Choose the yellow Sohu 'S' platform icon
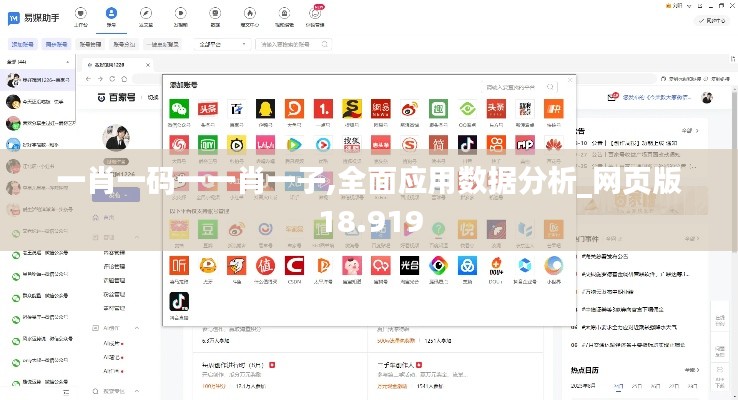The image size is (738, 400). [352, 109]
